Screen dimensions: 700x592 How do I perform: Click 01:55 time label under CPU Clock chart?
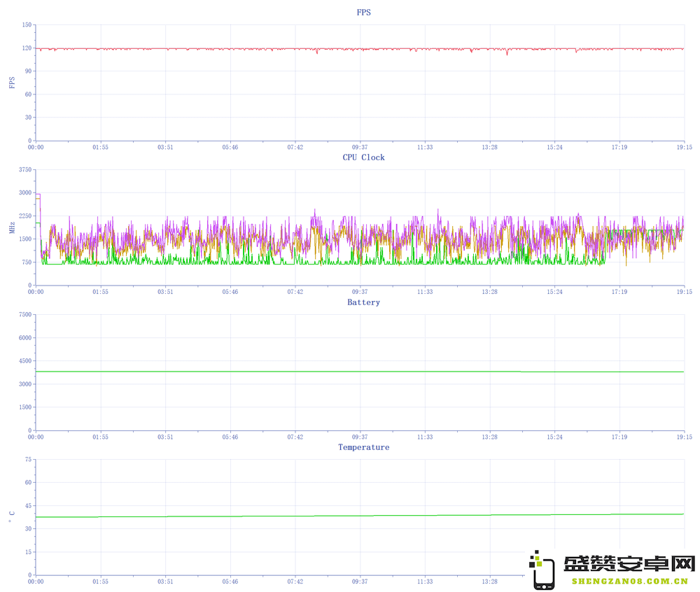click(100, 292)
